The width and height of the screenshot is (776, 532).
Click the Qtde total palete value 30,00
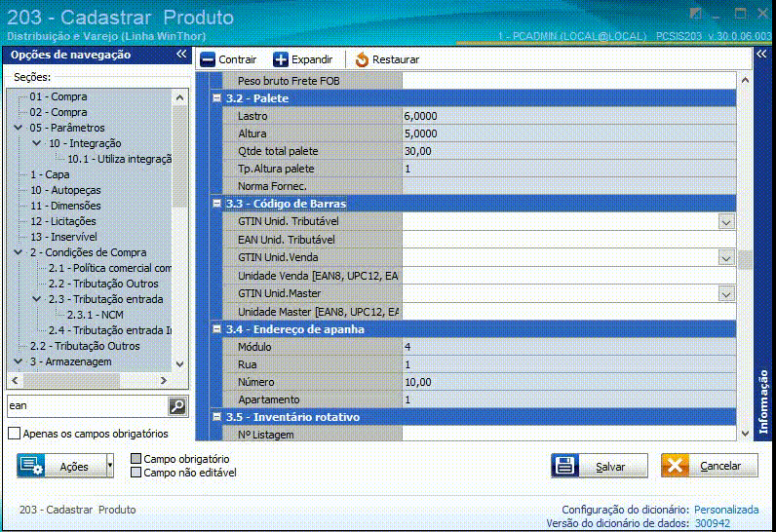pos(569,151)
